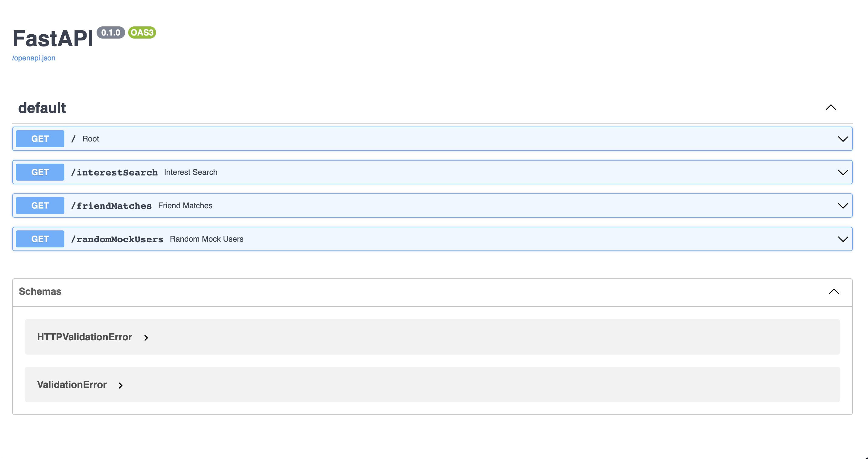Click the OAS3 badge
This screenshot has width=868, height=459.
(x=142, y=33)
